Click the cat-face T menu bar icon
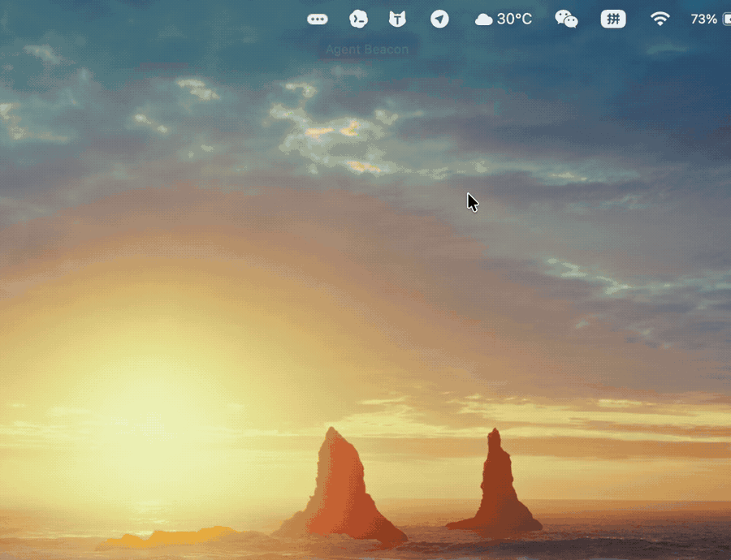 (398, 19)
